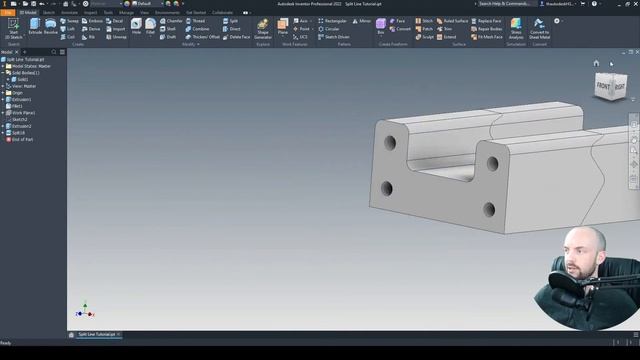Choose the Sweep tool
640x360 pixels.
(69, 21)
